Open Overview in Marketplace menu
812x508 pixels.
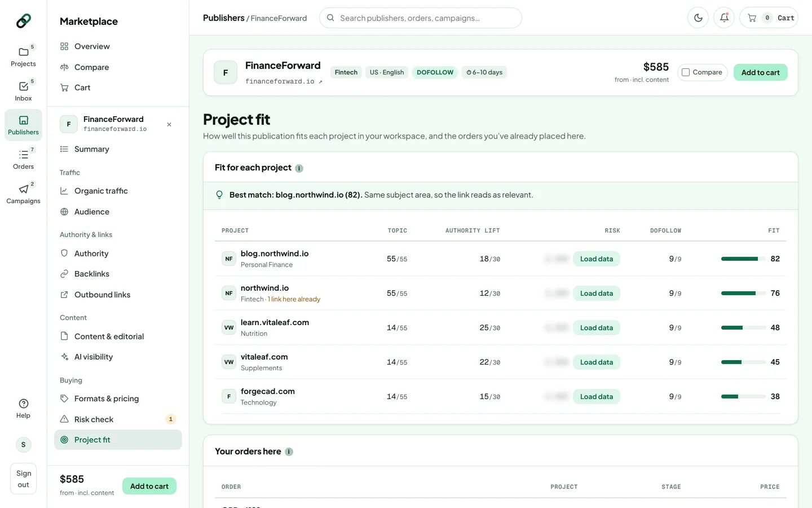(118, 46)
